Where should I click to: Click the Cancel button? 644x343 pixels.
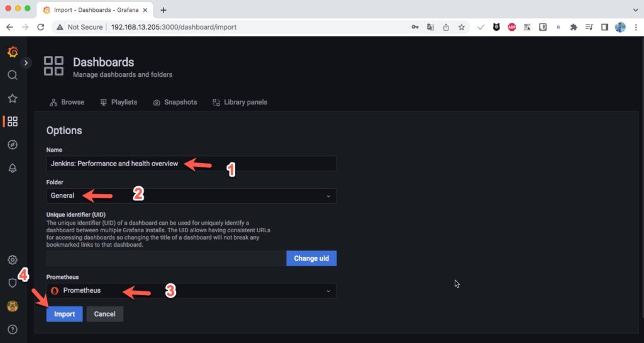105,314
